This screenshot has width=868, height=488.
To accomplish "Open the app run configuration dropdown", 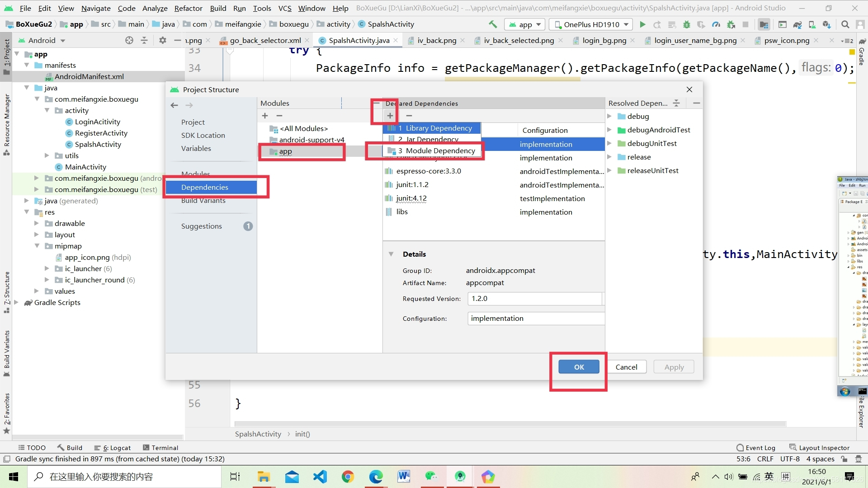I will [524, 24].
